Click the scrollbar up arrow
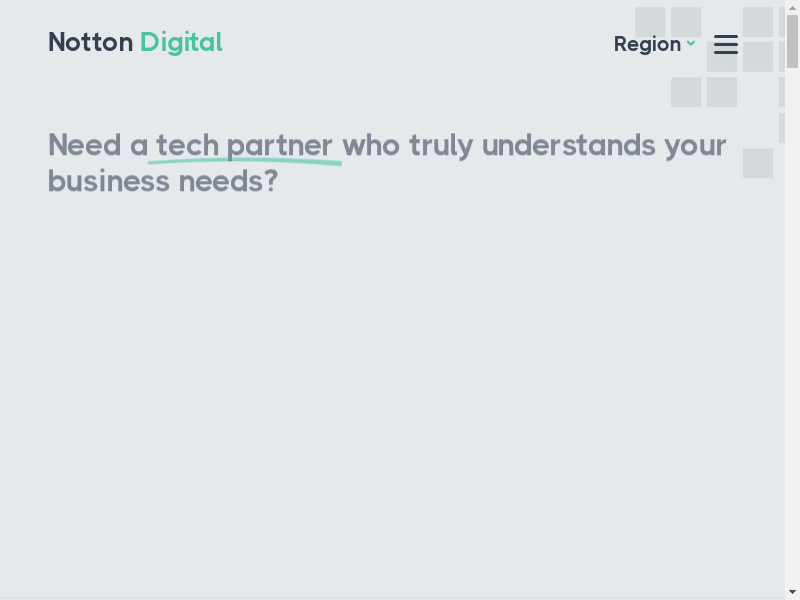 tap(792, 7)
